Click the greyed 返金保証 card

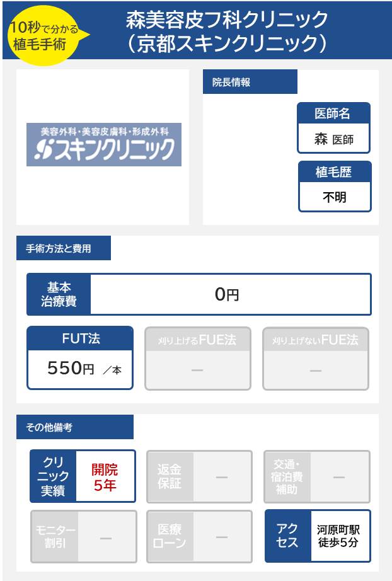(199, 476)
